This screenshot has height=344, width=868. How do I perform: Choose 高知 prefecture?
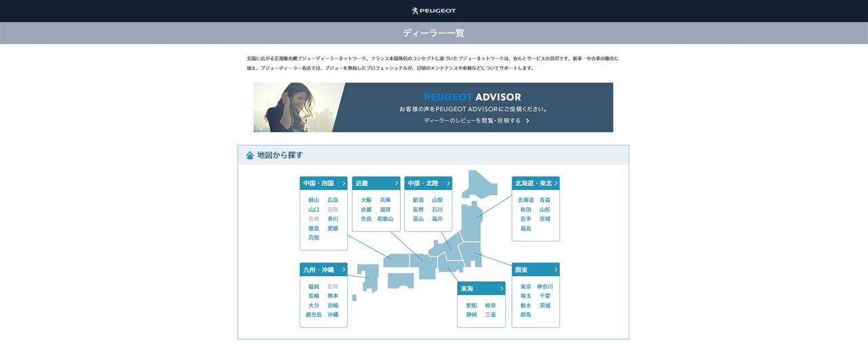tap(313, 237)
